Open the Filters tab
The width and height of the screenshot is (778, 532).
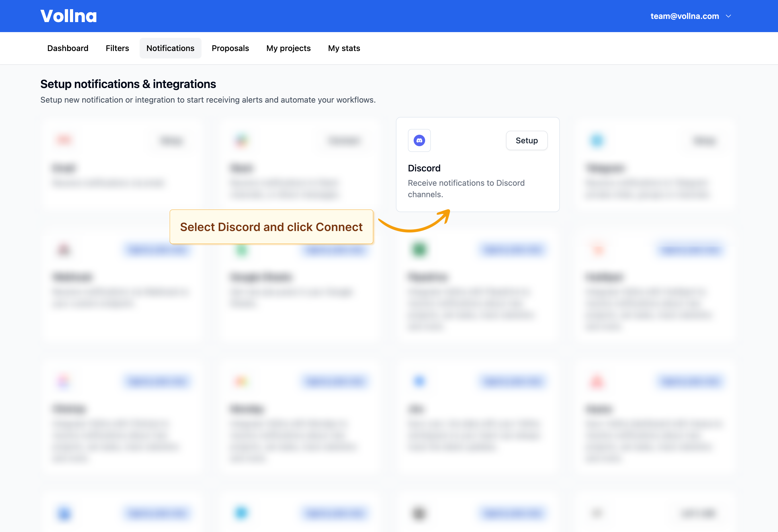pos(117,48)
